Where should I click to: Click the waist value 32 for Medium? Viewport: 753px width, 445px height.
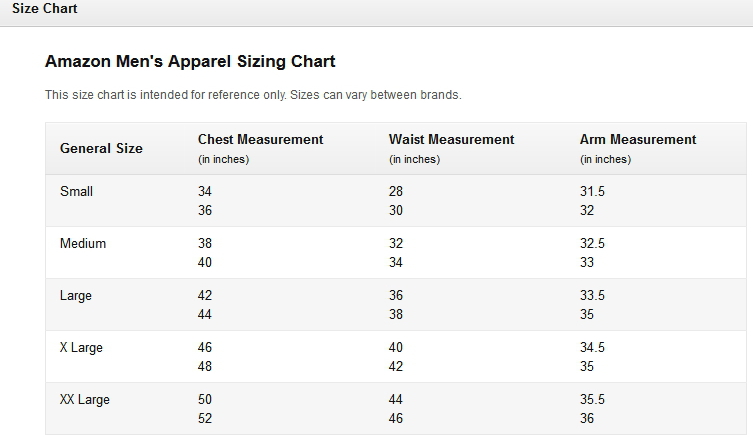[396, 243]
